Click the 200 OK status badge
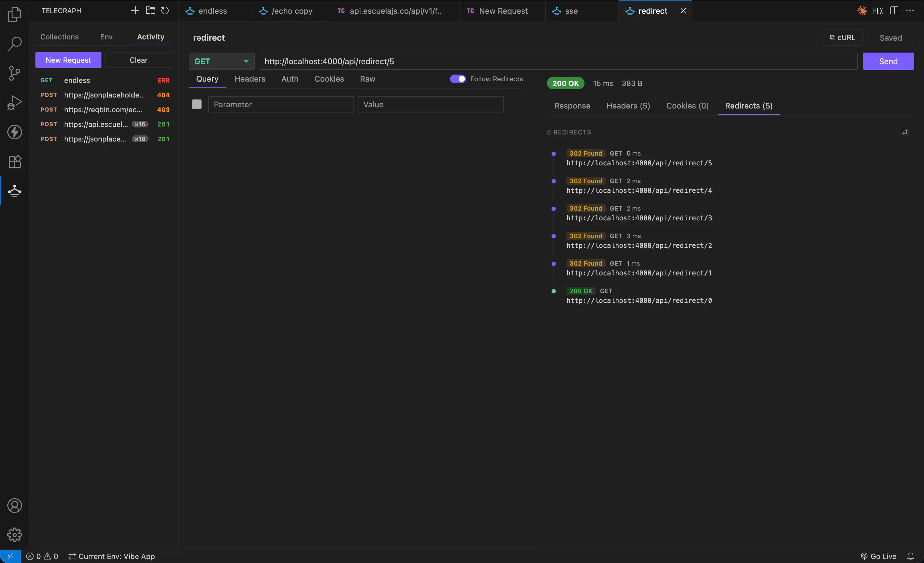 (x=565, y=83)
